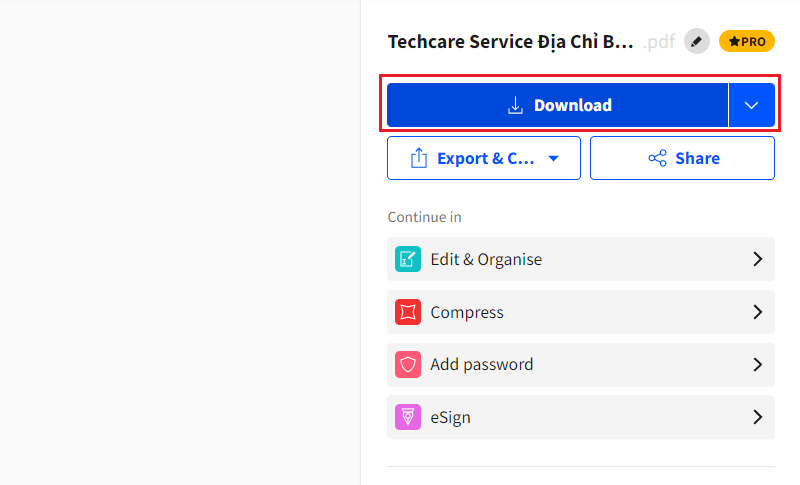The width and height of the screenshot is (800, 485).
Task: Click the yellow PRO star badge
Action: coord(747,42)
